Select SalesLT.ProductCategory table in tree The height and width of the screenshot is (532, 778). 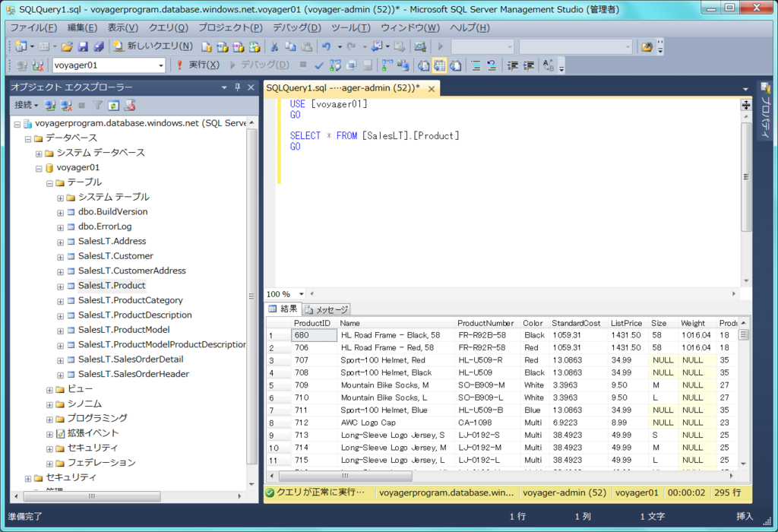pyautogui.click(x=130, y=300)
